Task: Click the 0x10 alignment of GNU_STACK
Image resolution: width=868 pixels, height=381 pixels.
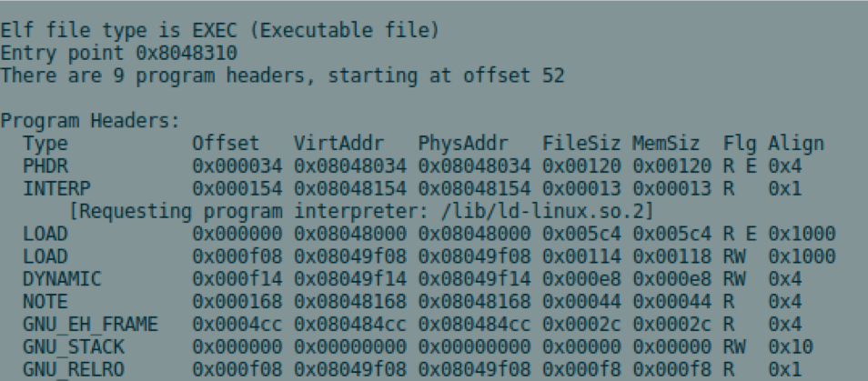Action: (x=791, y=346)
